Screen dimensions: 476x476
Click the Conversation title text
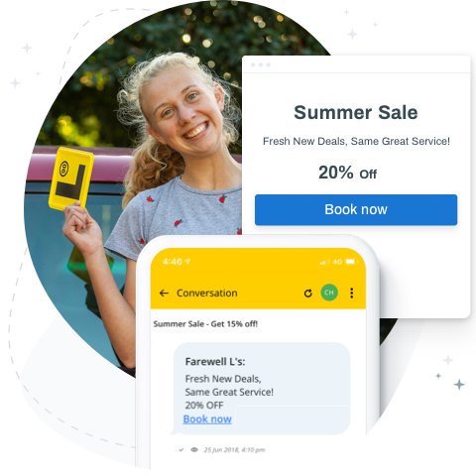click(x=207, y=293)
